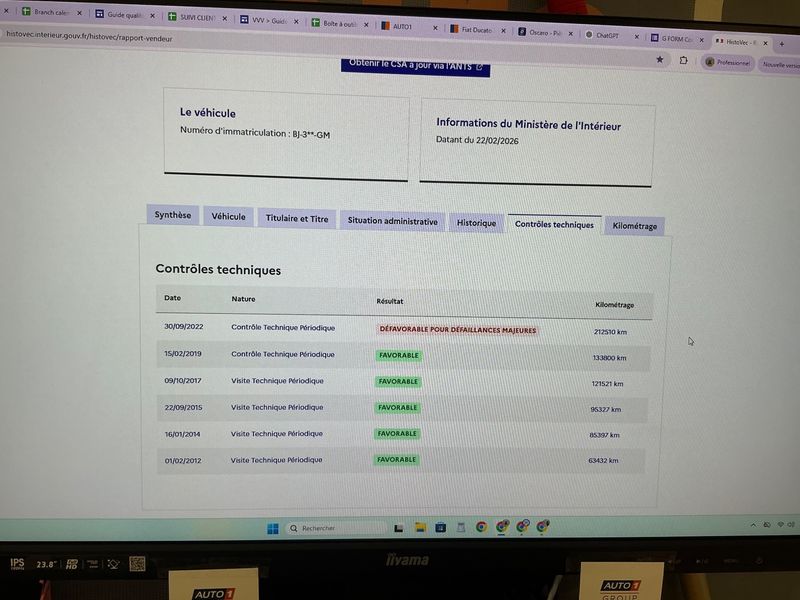Click Obtenir le CSA à jour button
Viewport: 800px width, 600px height.
pos(415,66)
